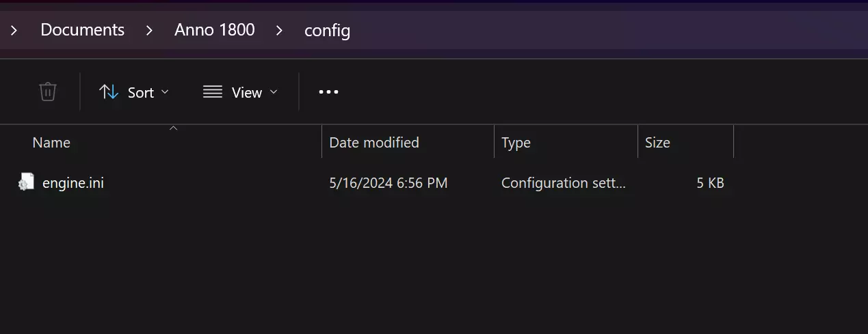Open the View dropdown arrow
Viewport: 868px width, 334px height.
click(274, 92)
